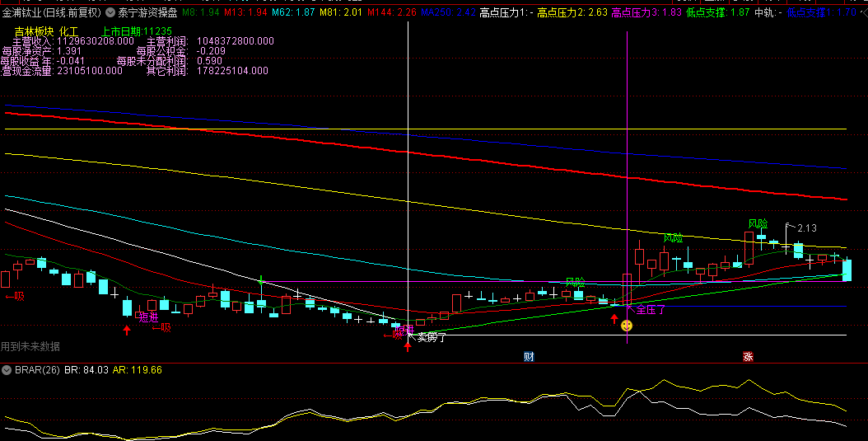
Task: Click the 主营收入 value 1129630208.000
Action: tap(96, 41)
